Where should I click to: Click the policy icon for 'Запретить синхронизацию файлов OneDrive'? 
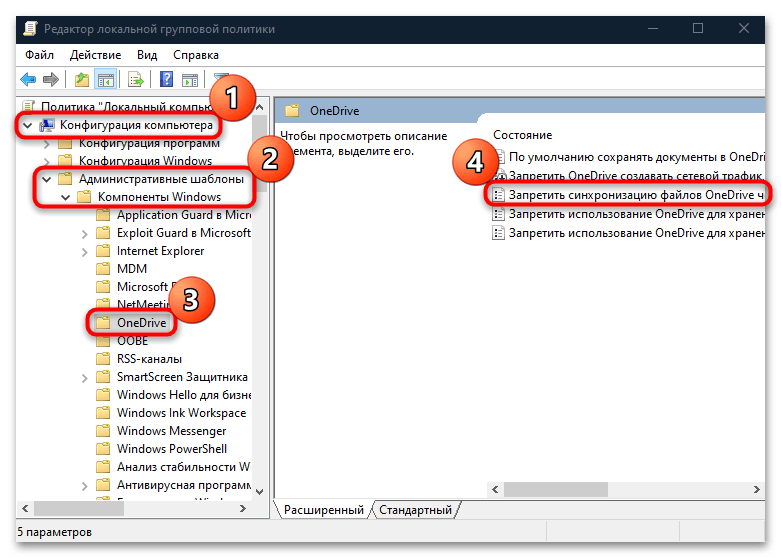click(499, 195)
